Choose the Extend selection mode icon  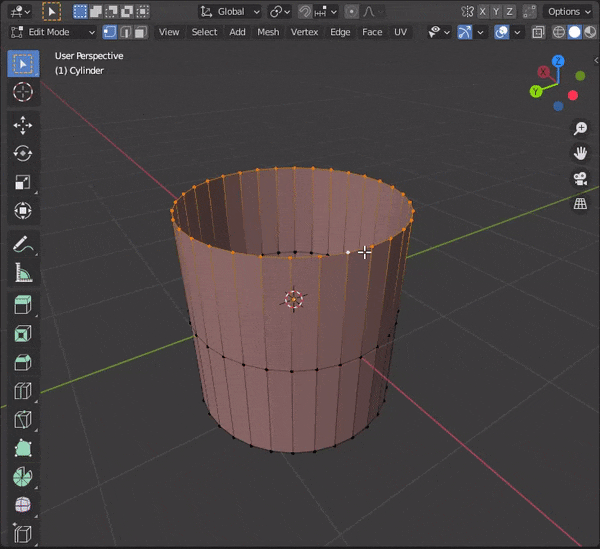(96, 12)
